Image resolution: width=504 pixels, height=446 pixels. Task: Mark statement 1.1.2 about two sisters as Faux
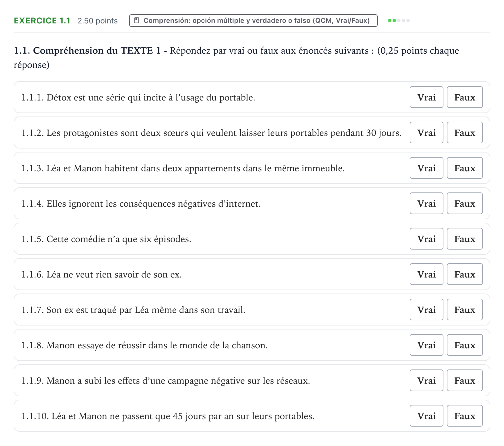point(465,132)
